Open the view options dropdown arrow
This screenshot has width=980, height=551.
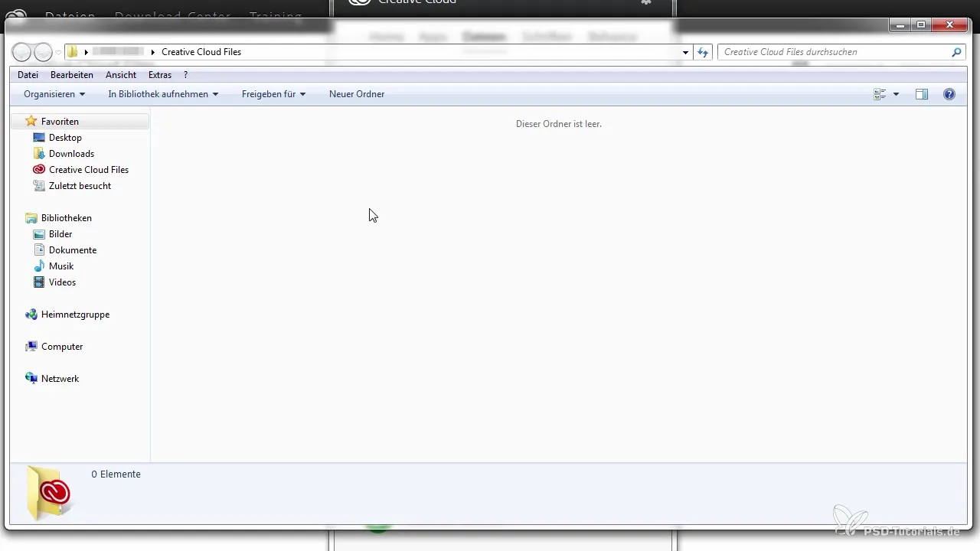tap(896, 94)
